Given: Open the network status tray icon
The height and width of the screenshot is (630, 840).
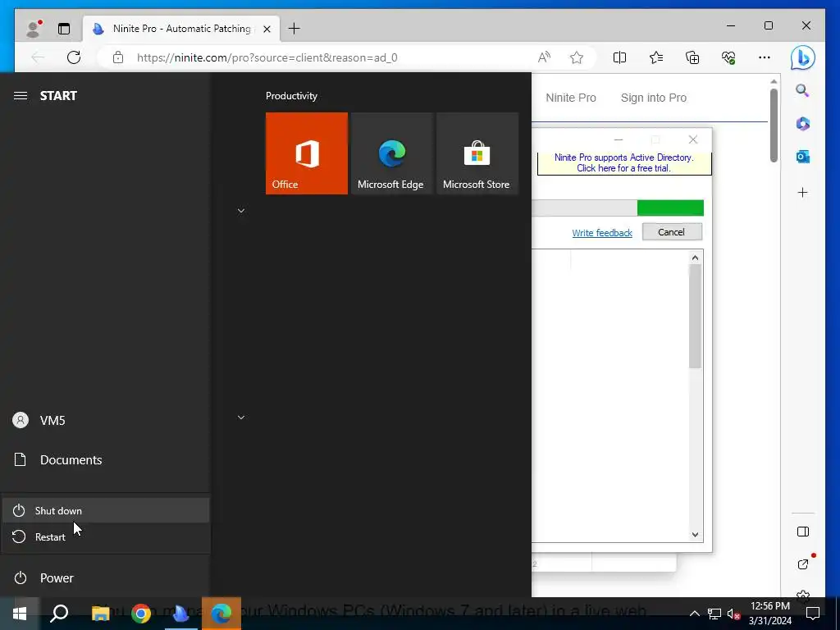Looking at the screenshot, I should (x=714, y=614).
